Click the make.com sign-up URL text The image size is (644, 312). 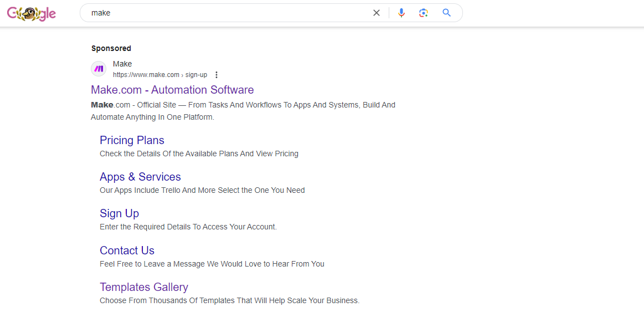click(160, 75)
